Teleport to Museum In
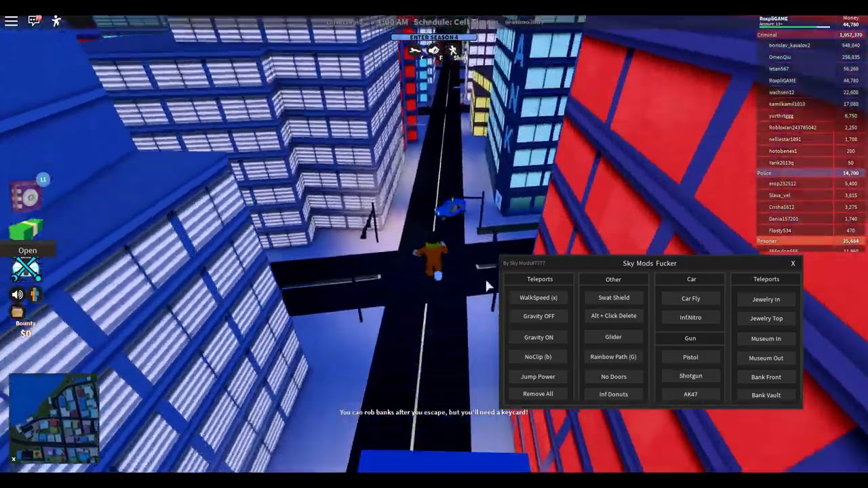 (x=766, y=338)
